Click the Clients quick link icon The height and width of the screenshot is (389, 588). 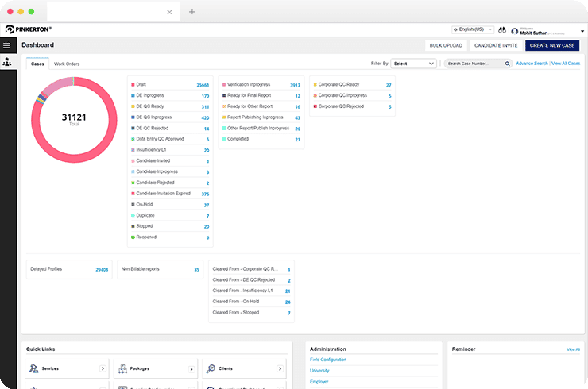pos(211,369)
